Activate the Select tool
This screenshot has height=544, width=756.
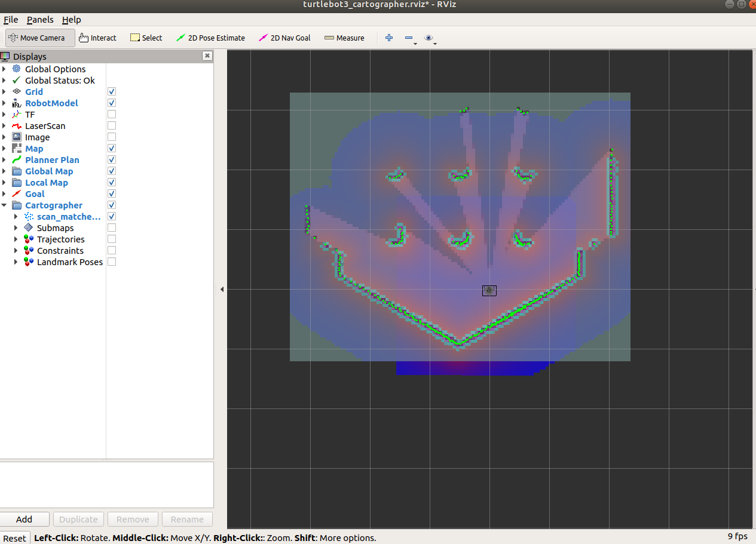tap(146, 38)
